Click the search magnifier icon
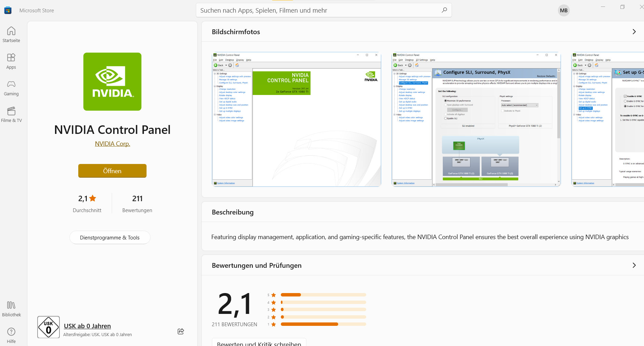 (444, 10)
